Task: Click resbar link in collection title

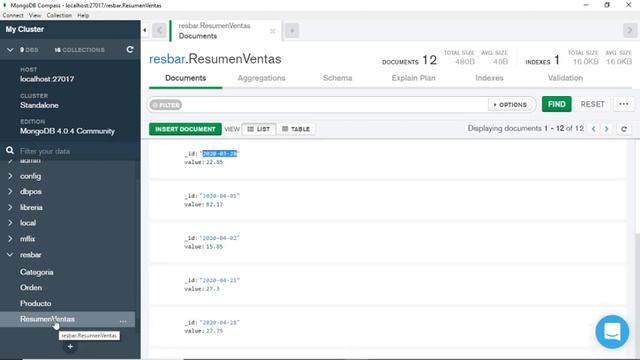Action: point(167,59)
